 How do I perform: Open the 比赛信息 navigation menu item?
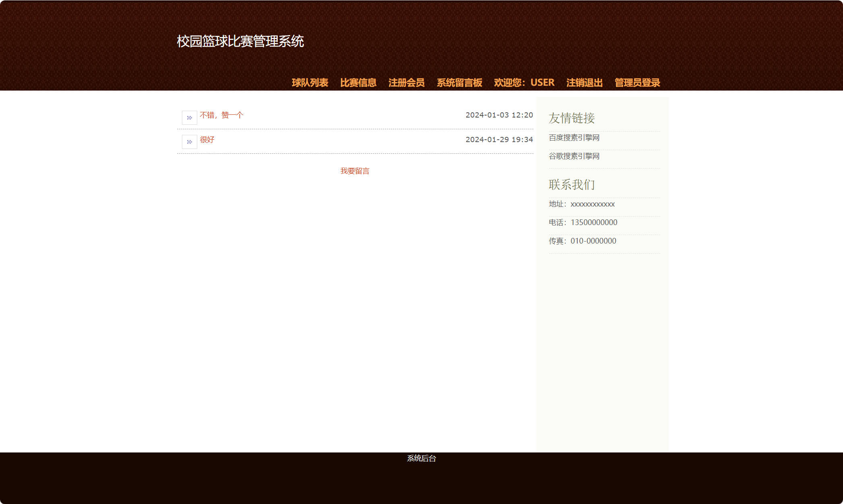click(358, 83)
